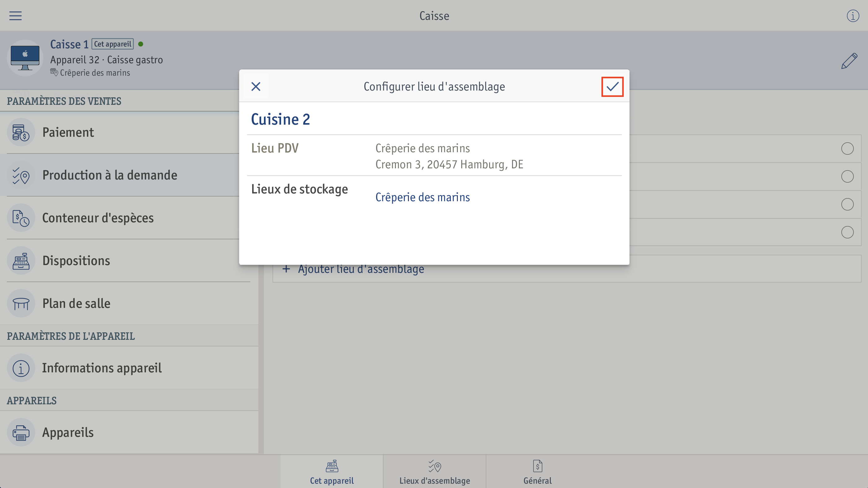
Task: Select the fourth radio button in list
Action: pyautogui.click(x=847, y=232)
